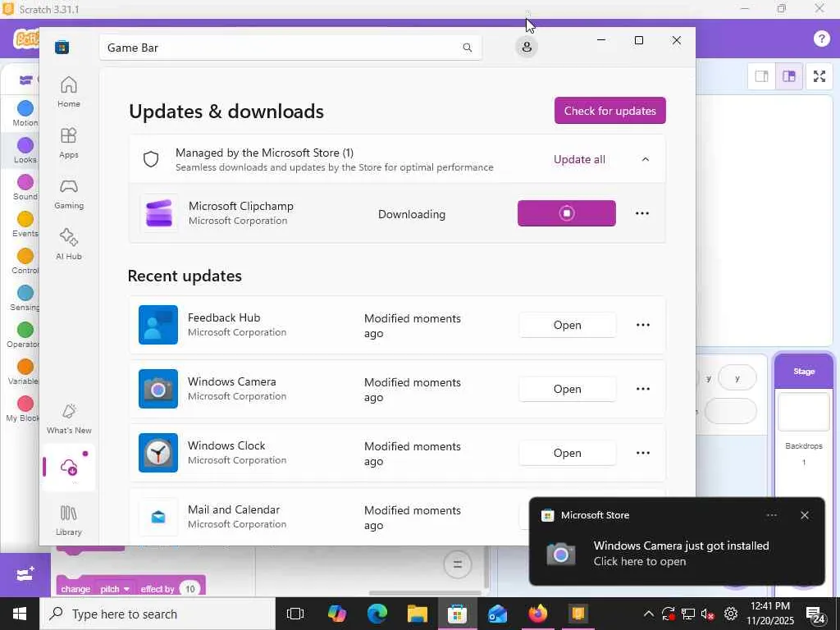Viewport: 840px width, 630px height.
Task: Click the Windows Clock app icon
Action: [x=158, y=453]
